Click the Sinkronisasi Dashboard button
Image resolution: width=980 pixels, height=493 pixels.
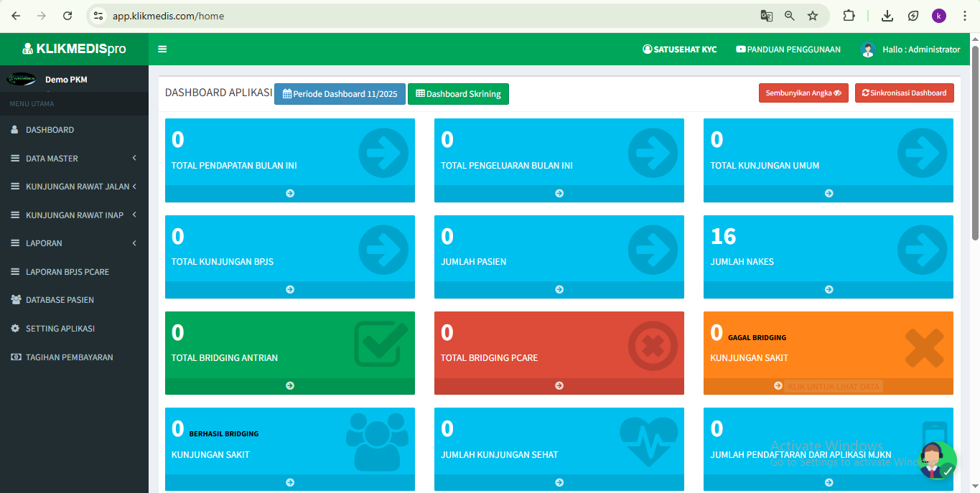pyautogui.click(x=904, y=93)
